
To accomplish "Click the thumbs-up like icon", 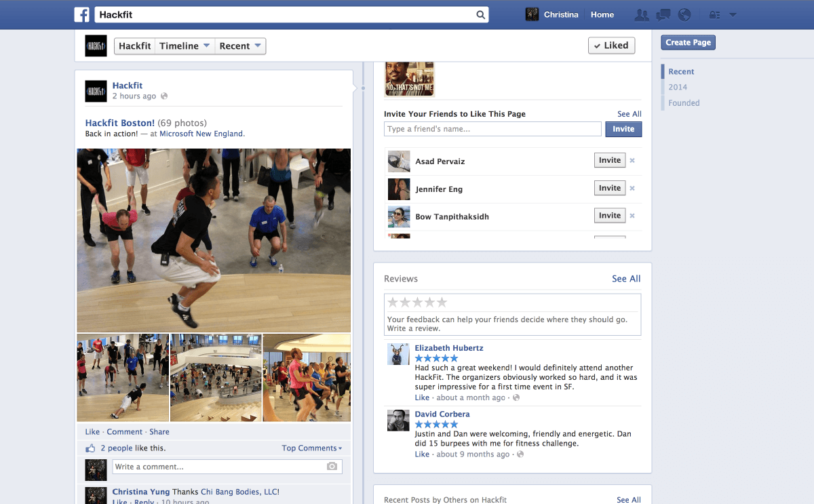I will (90, 448).
